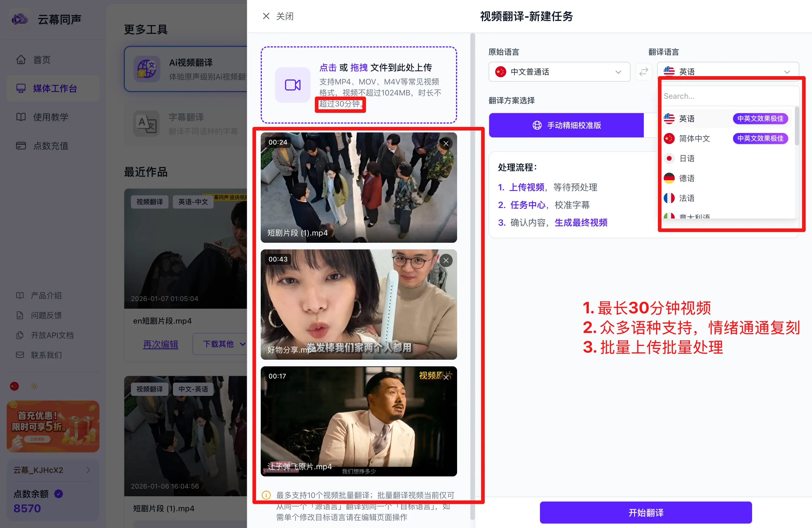Focus the language Search field
Viewport: 812px width, 528px height.
click(727, 97)
